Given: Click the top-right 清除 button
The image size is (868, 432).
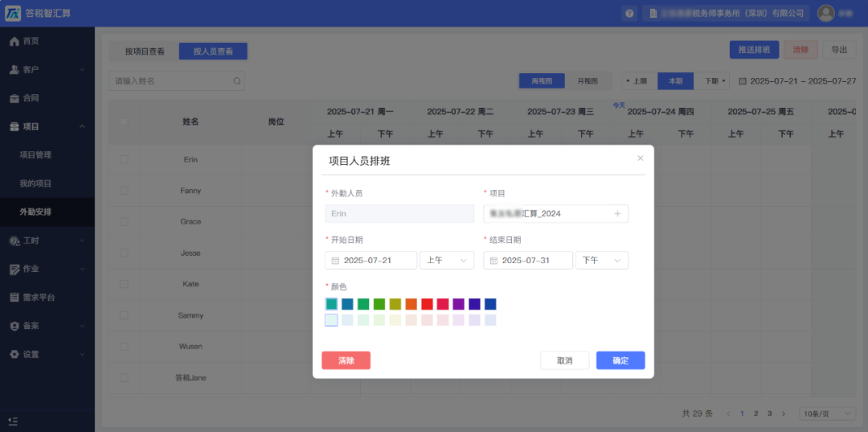Looking at the screenshot, I should point(800,49).
